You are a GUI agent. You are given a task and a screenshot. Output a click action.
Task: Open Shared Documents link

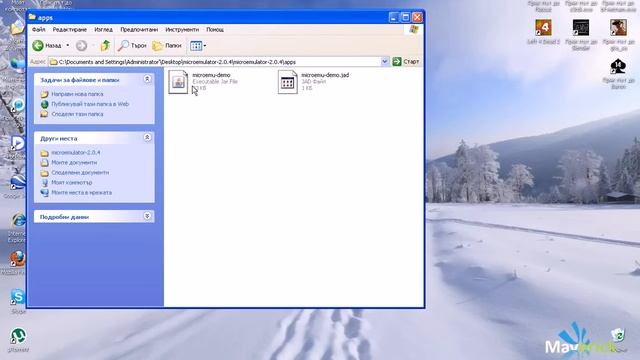pos(80,173)
